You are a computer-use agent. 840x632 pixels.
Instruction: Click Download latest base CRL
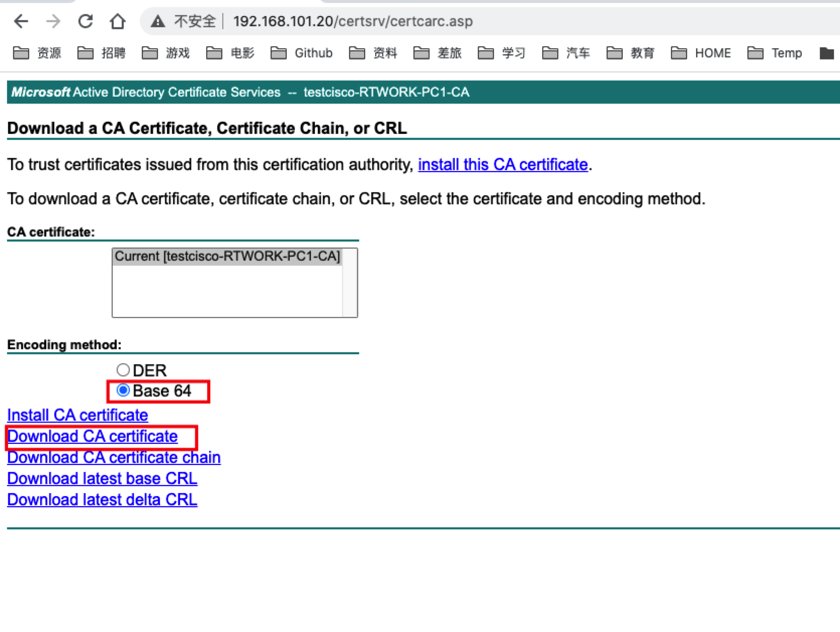click(102, 479)
